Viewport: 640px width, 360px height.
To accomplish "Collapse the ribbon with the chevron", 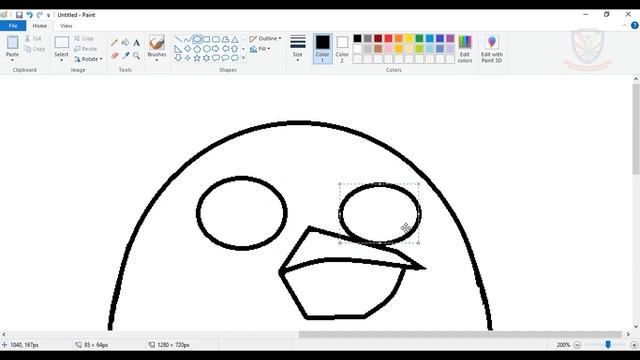I will tap(624, 25).
